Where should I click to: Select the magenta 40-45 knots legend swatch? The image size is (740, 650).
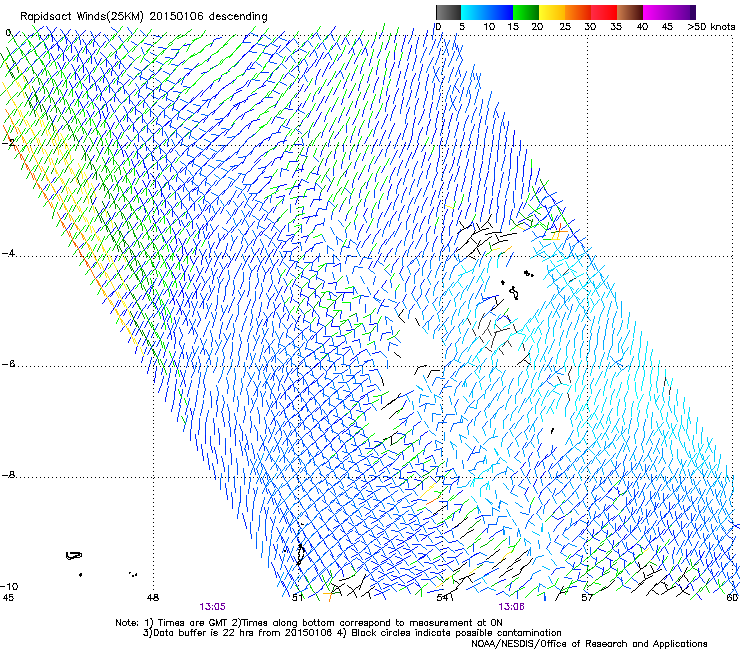(x=656, y=12)
